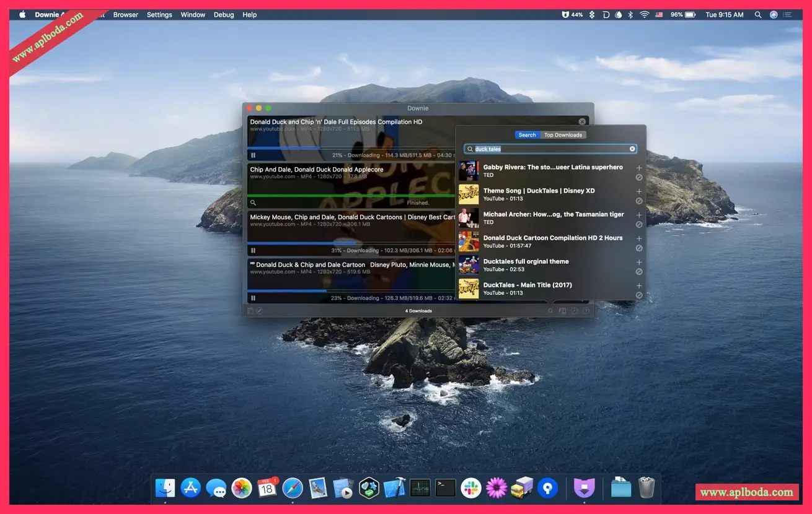Open the Browser menu

(x=125, y=15)
